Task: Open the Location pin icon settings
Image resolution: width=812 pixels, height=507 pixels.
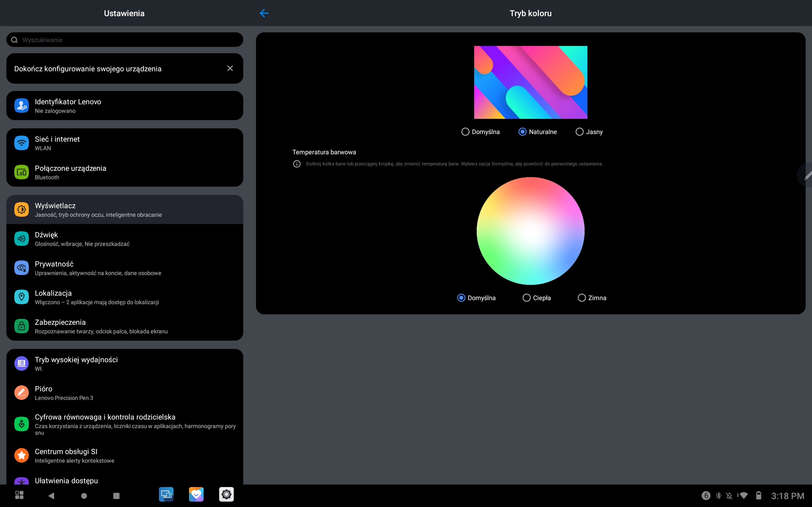Action: tap(22, 297)
